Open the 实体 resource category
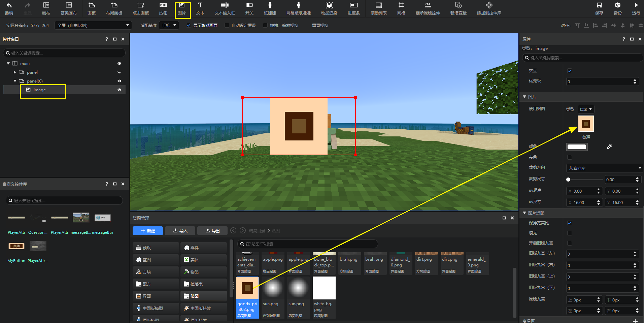The width and height of the screenshot is (644, 323). 204,260
